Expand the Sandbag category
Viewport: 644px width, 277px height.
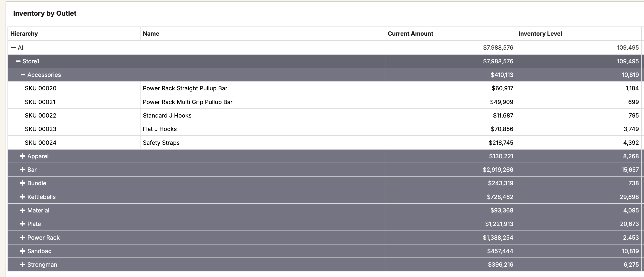(22, 251)
